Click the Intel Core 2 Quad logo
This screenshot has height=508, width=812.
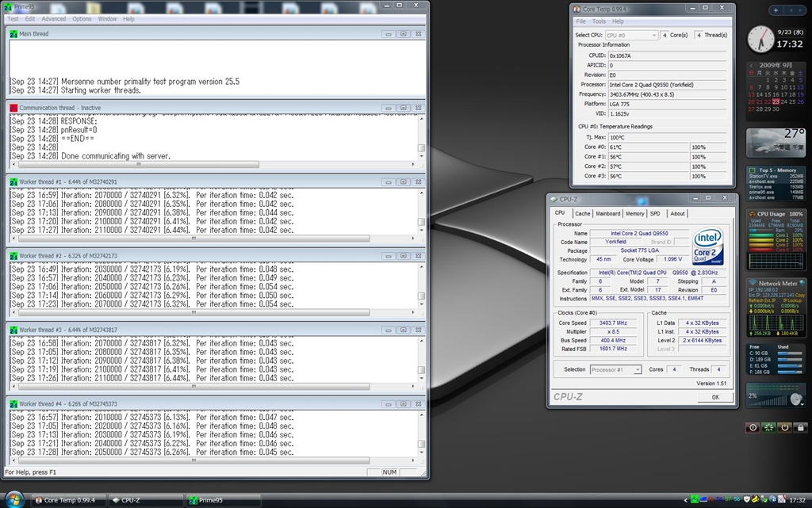pos(707,247)
